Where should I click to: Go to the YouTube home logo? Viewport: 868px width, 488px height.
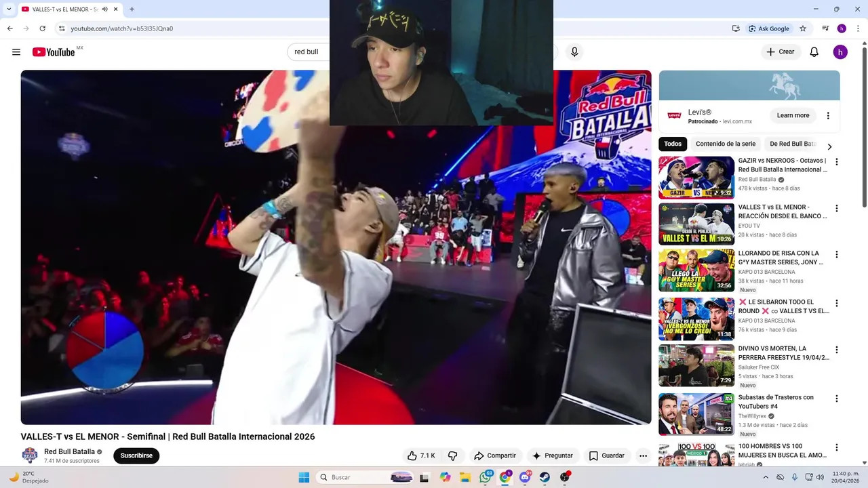(54, 52)
